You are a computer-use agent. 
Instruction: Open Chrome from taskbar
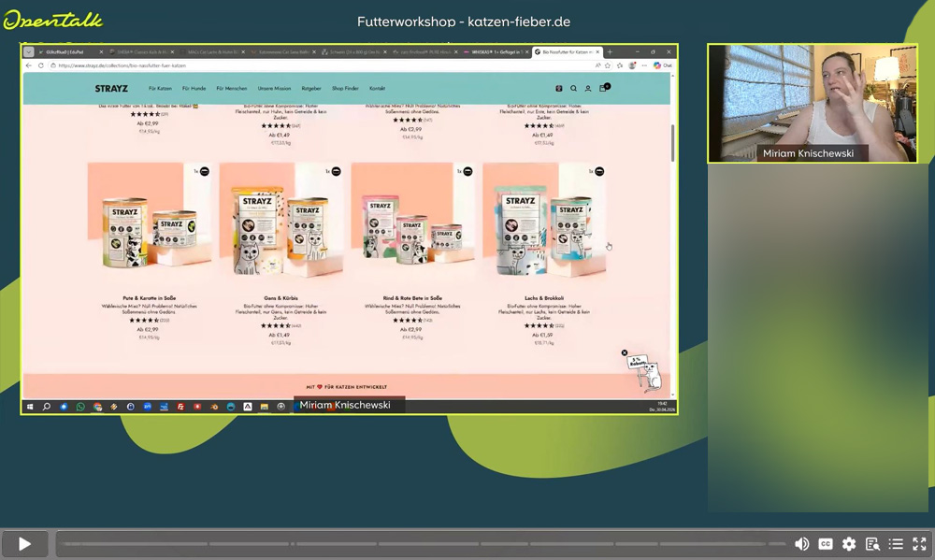tap(97, 407)
